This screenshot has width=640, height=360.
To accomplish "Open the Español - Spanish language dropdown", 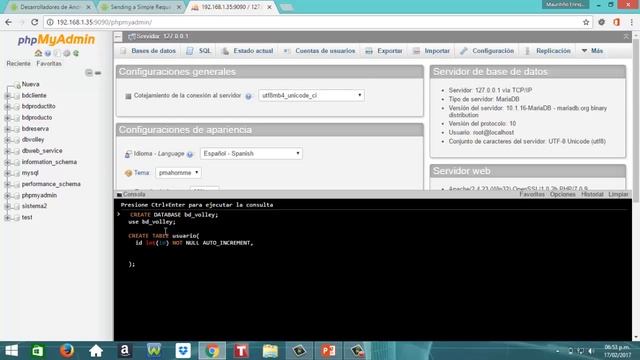I will [x=251, y=153].
